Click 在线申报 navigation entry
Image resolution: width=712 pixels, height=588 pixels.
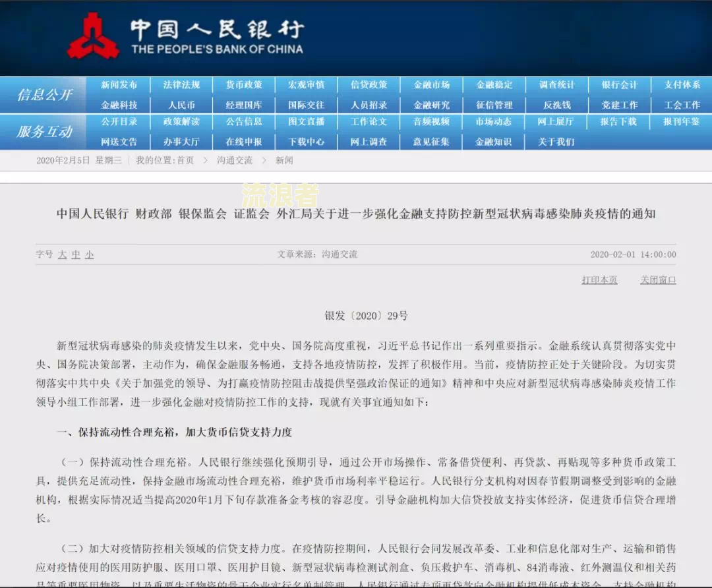(244, 142)
